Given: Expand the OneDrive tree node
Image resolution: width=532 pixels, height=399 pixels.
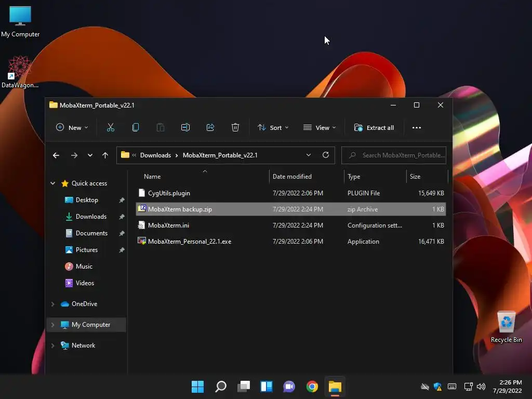Looking at the screenshot, I should [52, 304].
